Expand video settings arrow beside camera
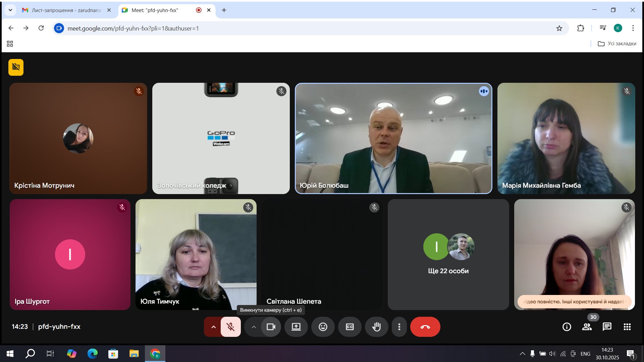 pyautogui.click(x=254, y=327)
